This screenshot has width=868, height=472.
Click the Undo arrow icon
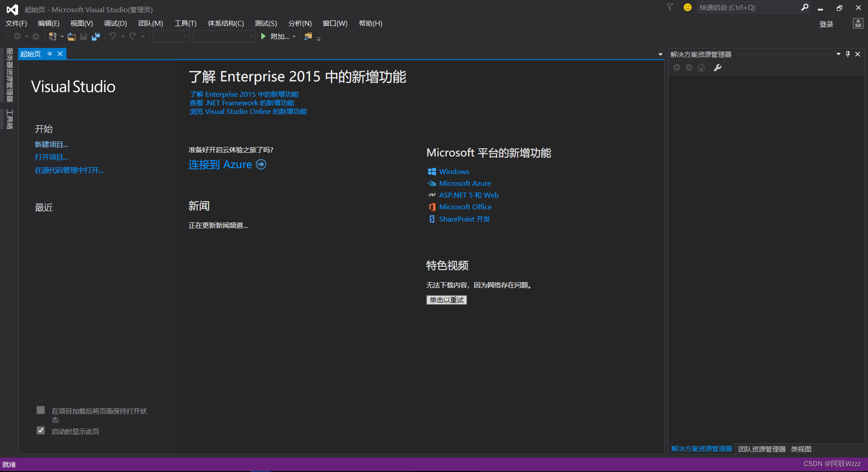click(113, 36)
